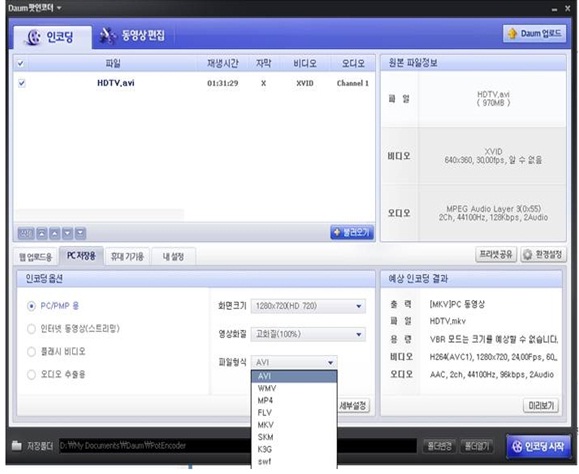Click the 폴더열기 button
The image size is (579, 474).
pyautogui.click(x=477, y=446)
